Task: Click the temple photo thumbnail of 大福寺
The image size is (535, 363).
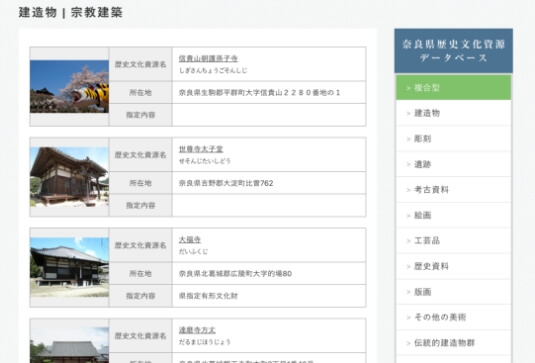Action: [69, 267]
